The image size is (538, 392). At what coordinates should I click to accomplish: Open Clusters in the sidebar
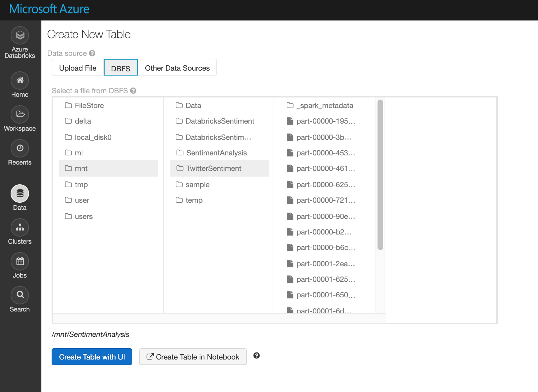[20, 232]
